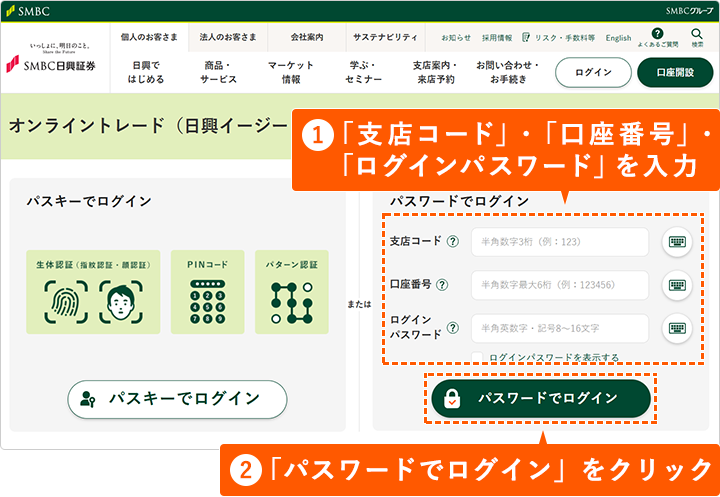Open the SMBCグループ link
The width and height of the screenshot is (720, 497).
click(x=689, y=11)
